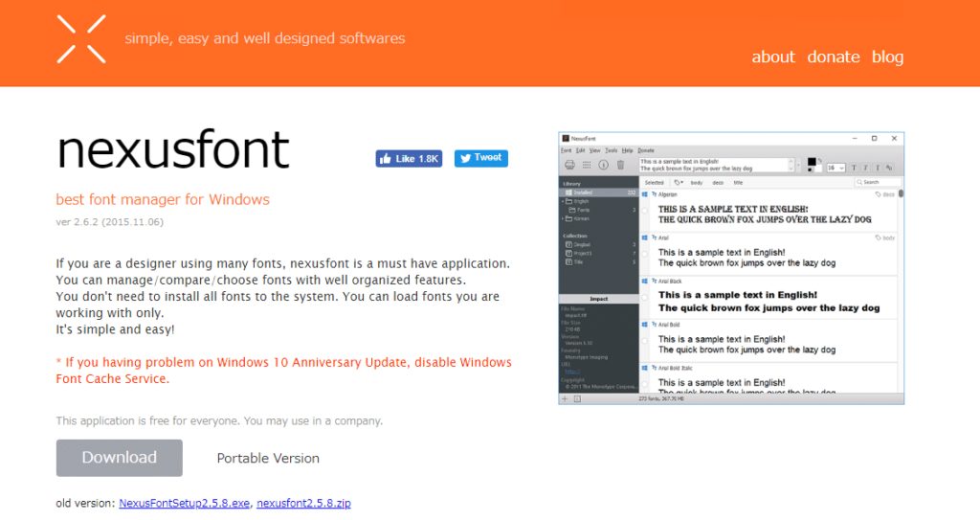Open the donate page

tap(834, 57)
